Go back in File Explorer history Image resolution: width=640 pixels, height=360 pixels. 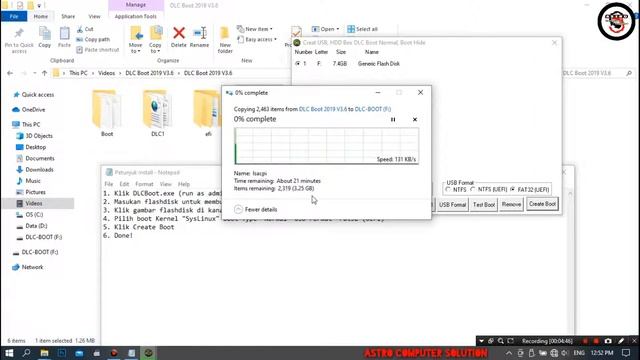(10, 73)
